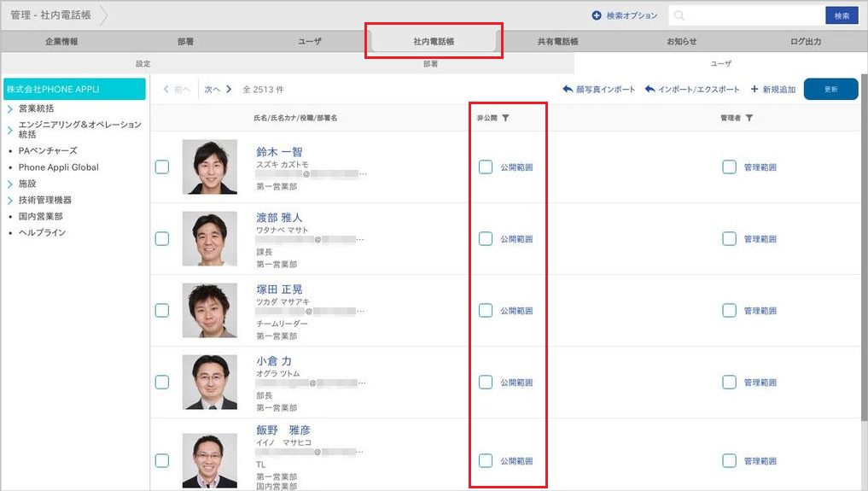Expand the 営業統括 department tree node
868x491 pixels.
tap(9, 109)
